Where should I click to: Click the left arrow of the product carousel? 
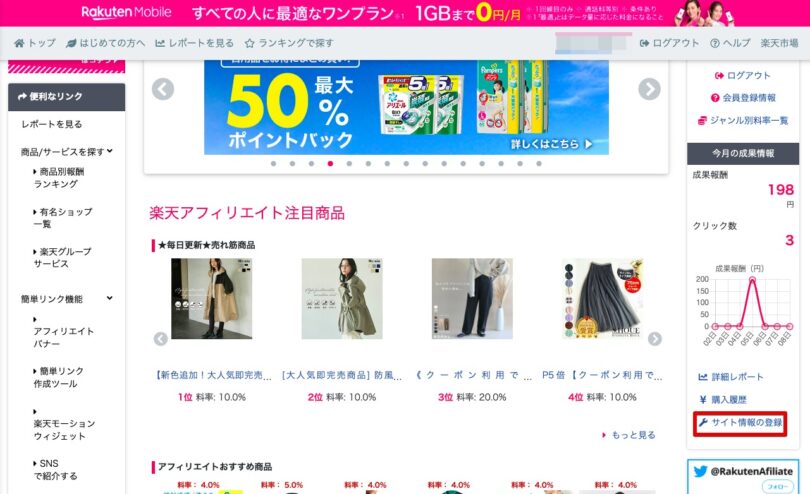coord(161,339)
